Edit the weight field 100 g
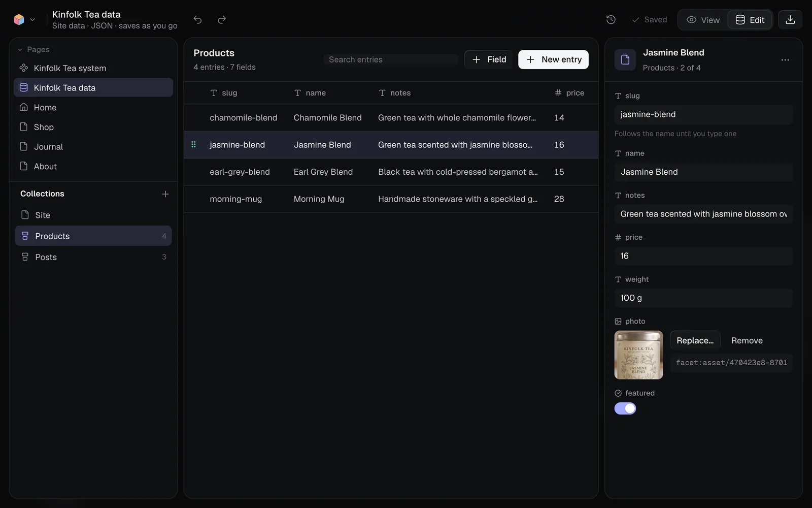 (703, 298)
